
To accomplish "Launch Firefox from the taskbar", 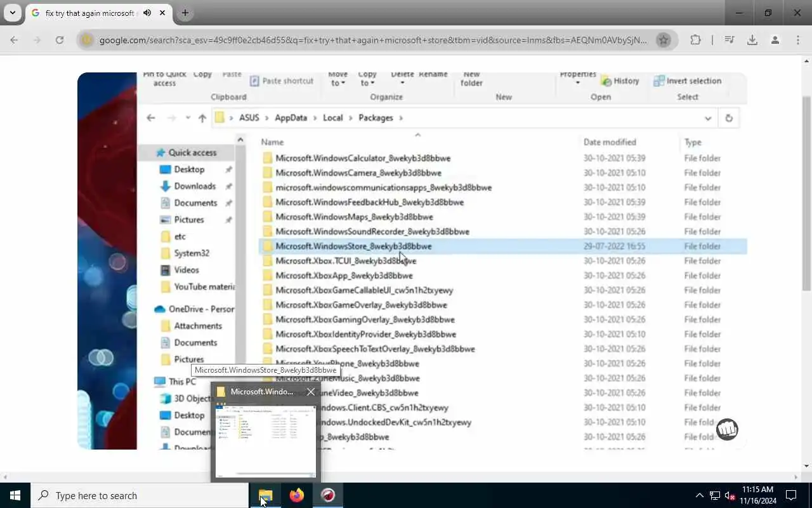I will [x=296, y=495].
